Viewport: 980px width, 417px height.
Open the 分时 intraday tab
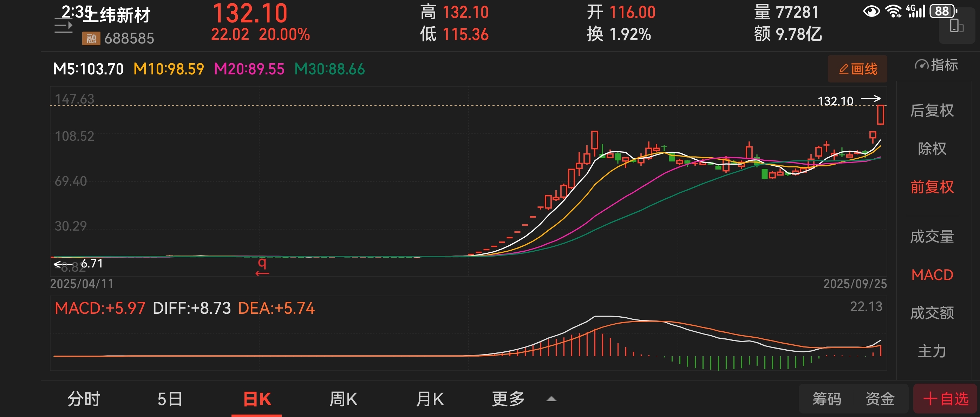click(x=84, y=399)
